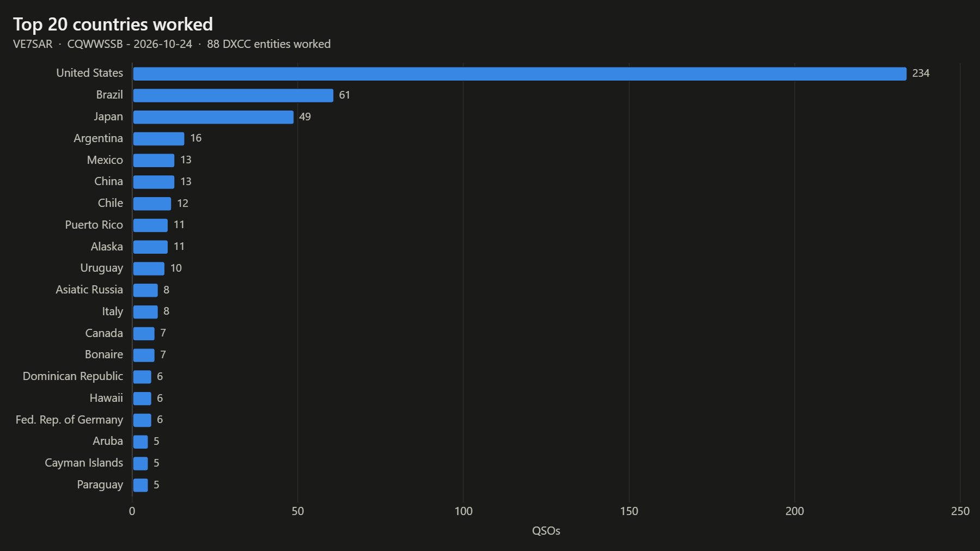Viewport: 980px width, 551px height.
Task: Click the 'Mexico' country label
Action: (105, 160)
